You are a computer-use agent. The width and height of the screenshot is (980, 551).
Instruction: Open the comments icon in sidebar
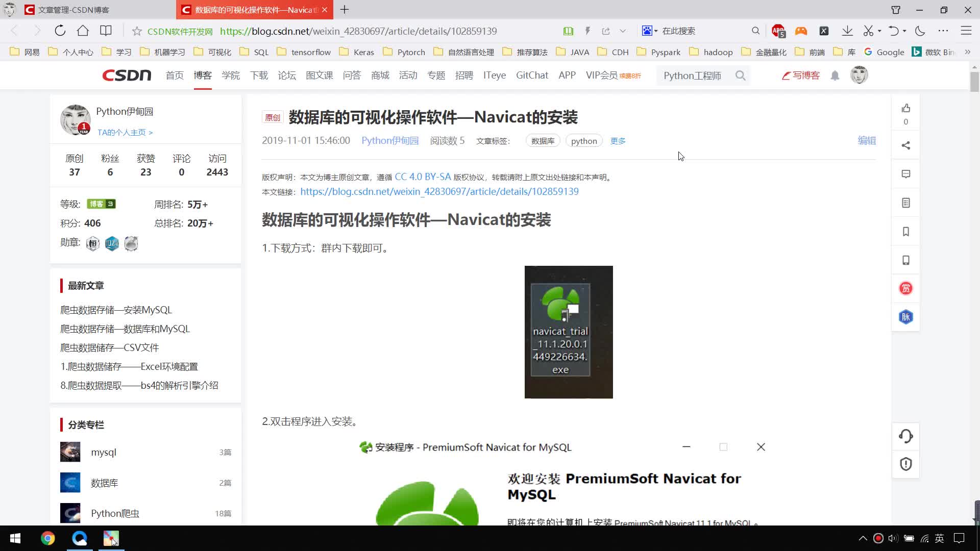905,174
